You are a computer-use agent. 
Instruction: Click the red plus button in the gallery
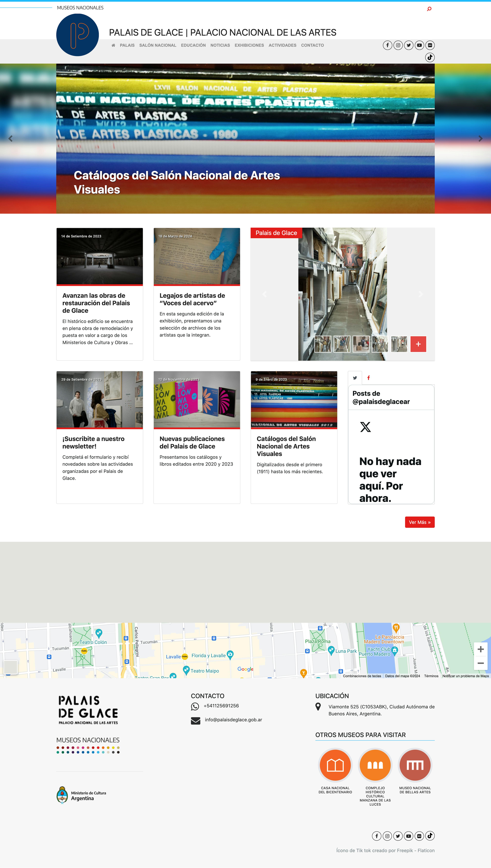[x=418, y=344]
